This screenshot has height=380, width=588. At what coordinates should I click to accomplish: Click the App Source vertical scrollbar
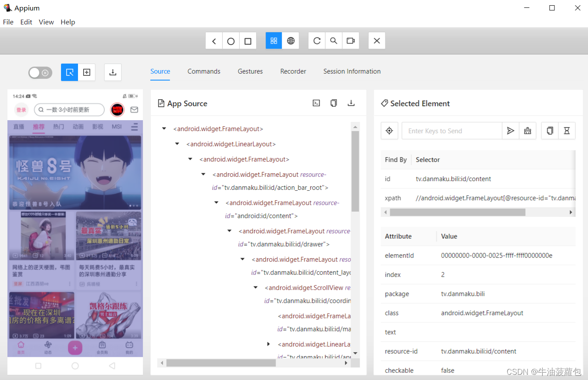coord(355,171)
